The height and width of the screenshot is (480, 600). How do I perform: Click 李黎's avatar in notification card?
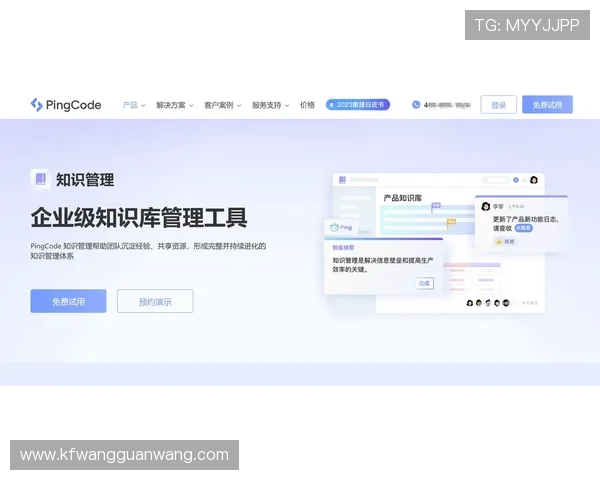486,207
